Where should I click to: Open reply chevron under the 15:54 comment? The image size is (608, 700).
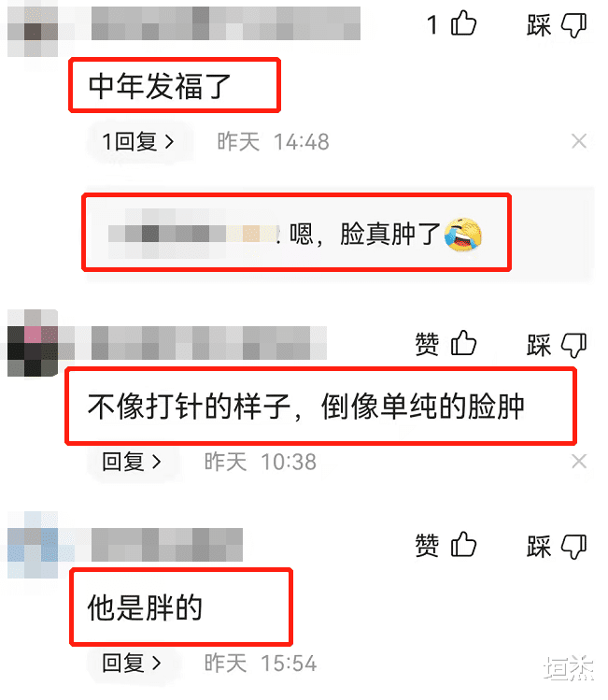pos(156,663)
